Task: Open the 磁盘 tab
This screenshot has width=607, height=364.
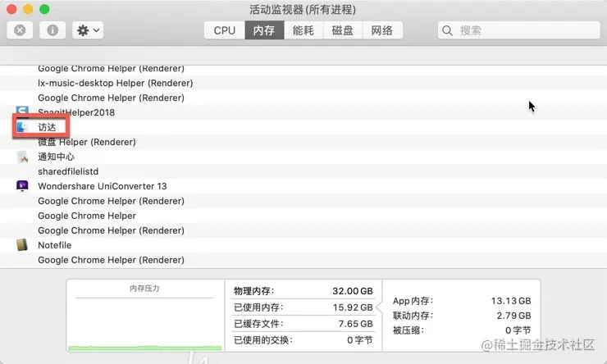Action: (x=343, y=30)
